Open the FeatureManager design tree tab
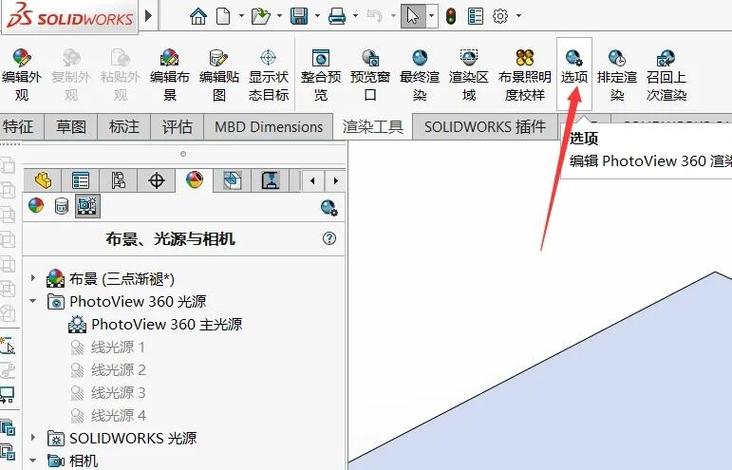This screenshot has width=732, height=470. tap(43, 180)
